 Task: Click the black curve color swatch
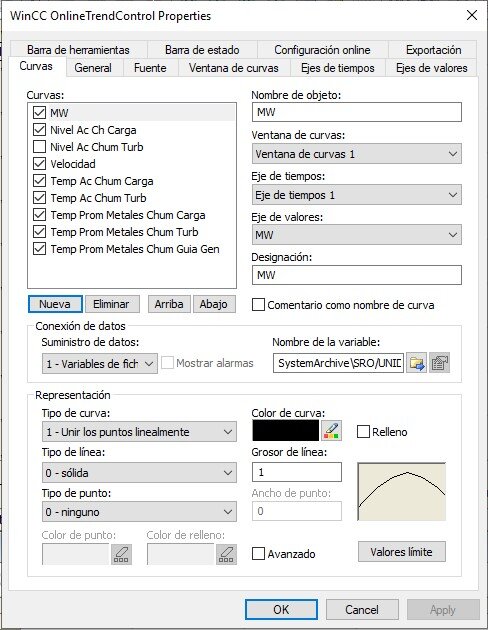286,431
